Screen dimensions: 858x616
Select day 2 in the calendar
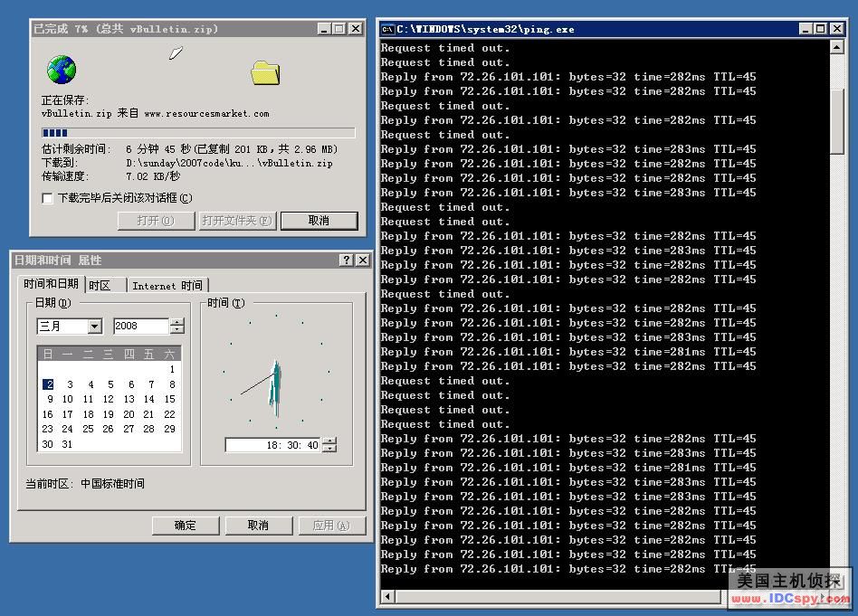49,384
